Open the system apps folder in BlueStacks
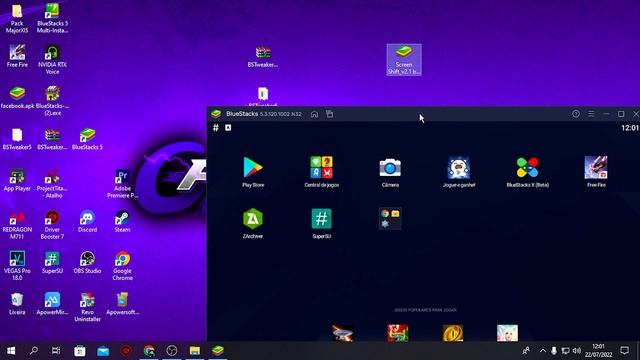 click(x=390, y=219)
